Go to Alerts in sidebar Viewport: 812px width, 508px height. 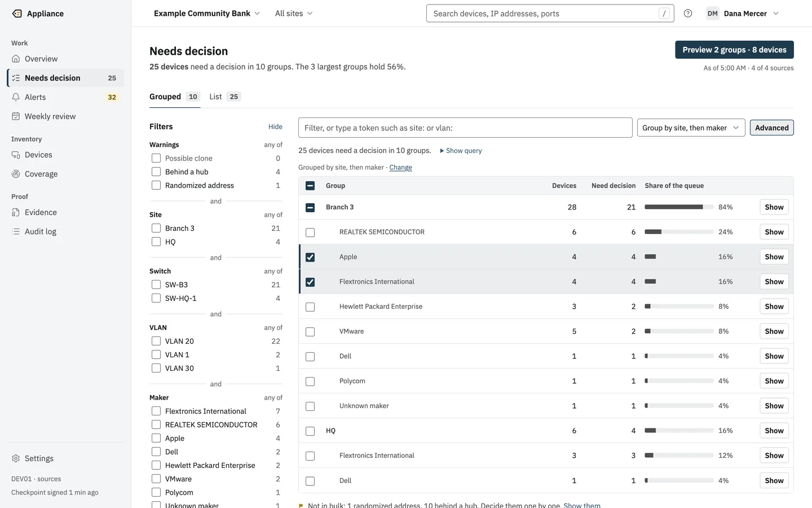pyautogui.click(x=65, y=97)
